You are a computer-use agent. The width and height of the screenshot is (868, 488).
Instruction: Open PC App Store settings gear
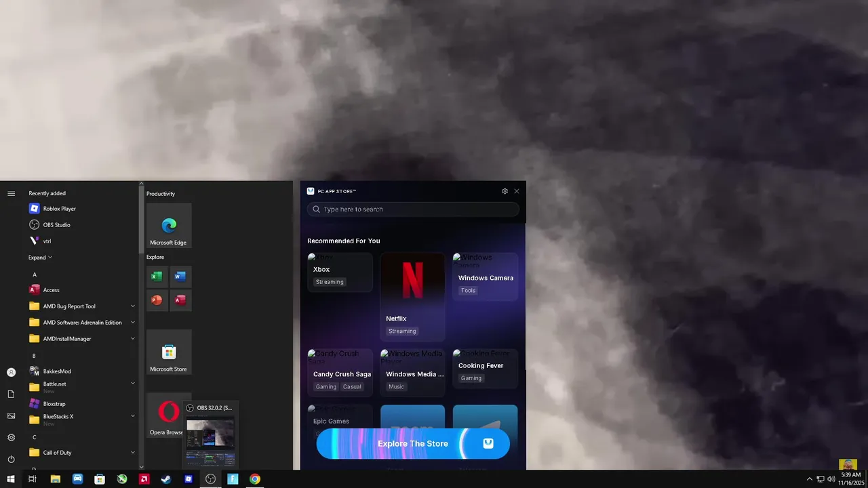tap(505, 191)
